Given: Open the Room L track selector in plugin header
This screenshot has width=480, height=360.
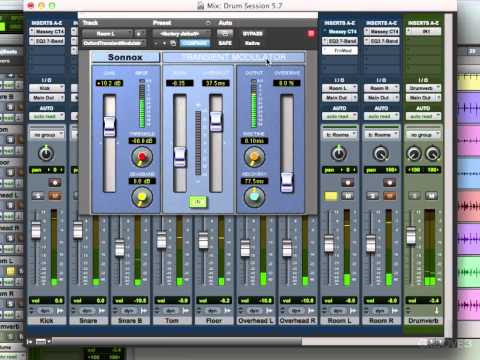Looking at the screenshot, I should pyautogui.click(x=107, y=34).
